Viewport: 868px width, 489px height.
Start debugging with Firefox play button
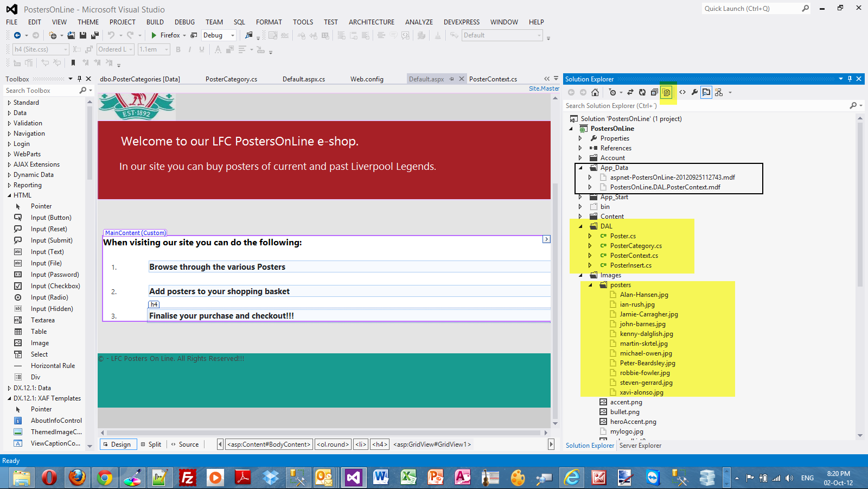(154, 35)
